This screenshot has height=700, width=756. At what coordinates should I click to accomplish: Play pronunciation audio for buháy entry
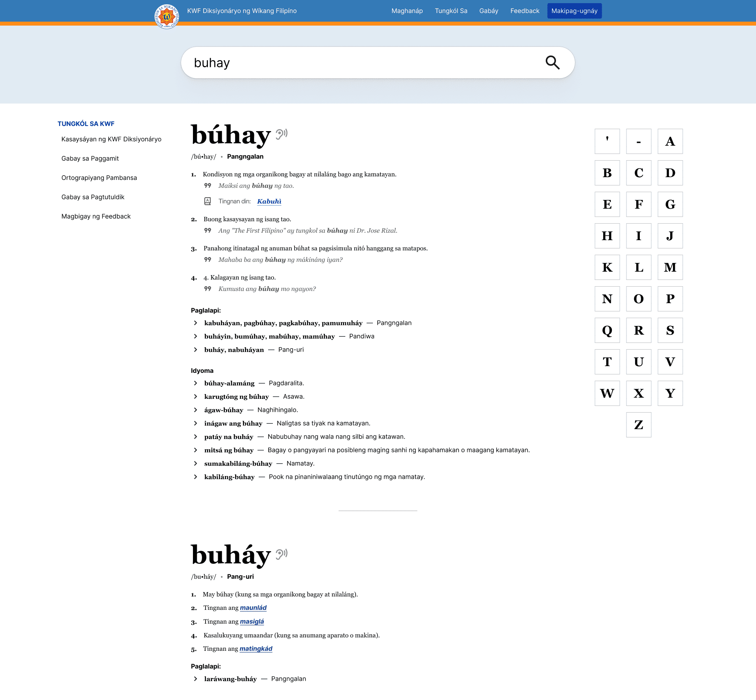click(282, 554)
